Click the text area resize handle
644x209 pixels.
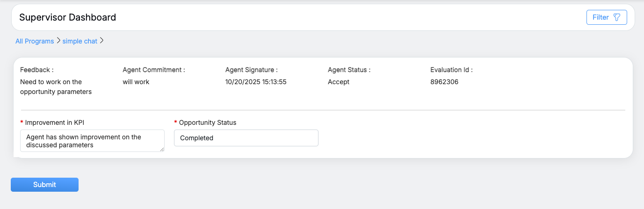pos(162,150)
